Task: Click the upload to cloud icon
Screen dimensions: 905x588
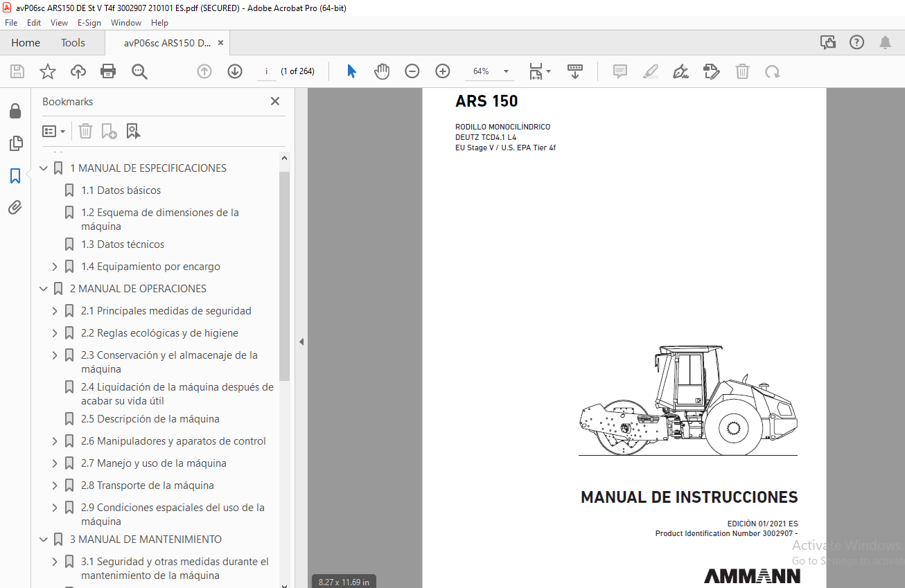Action: [78, 71]
